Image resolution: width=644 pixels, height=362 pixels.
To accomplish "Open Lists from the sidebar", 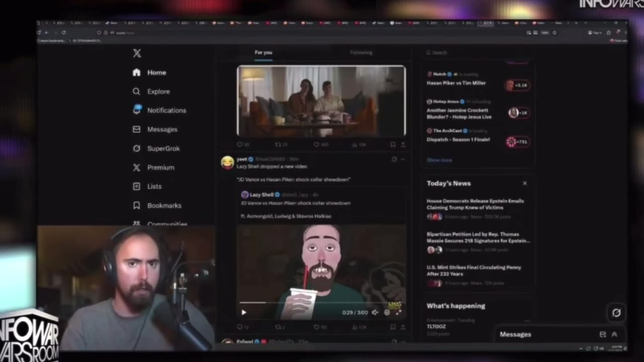I will 147,187.
